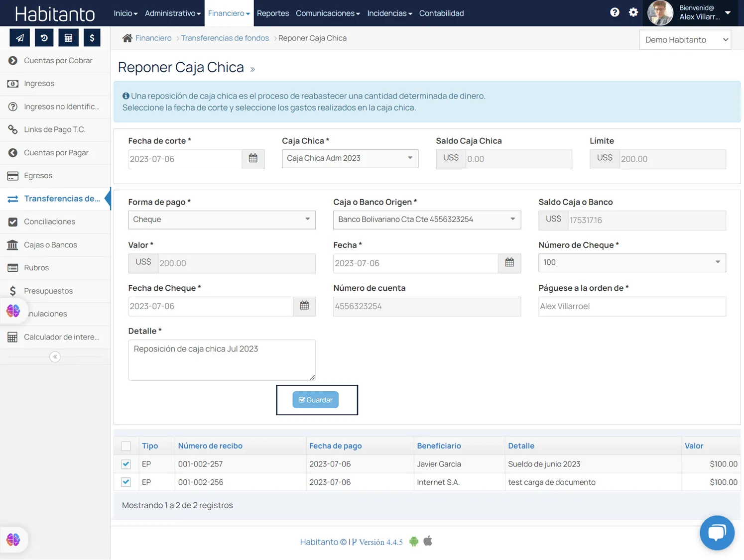Open the Caja o Banco Origen dropdown

pos(427,220)
